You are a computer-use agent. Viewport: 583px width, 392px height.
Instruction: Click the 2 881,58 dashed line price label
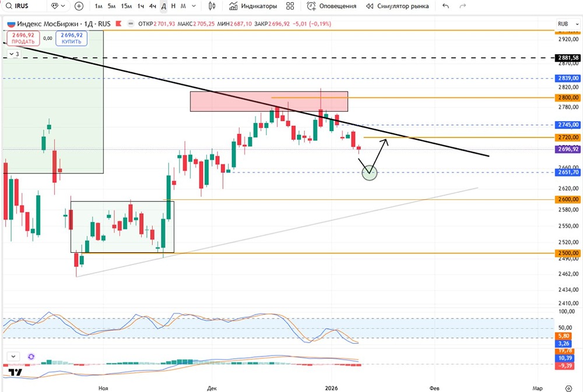568,58
